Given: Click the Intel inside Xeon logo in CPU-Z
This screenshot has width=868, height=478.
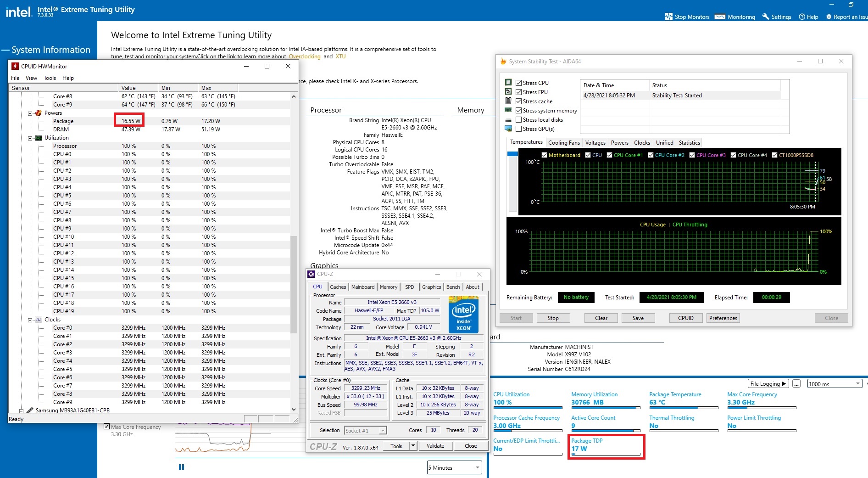Looking at the screenshot, I should [463, 315].
